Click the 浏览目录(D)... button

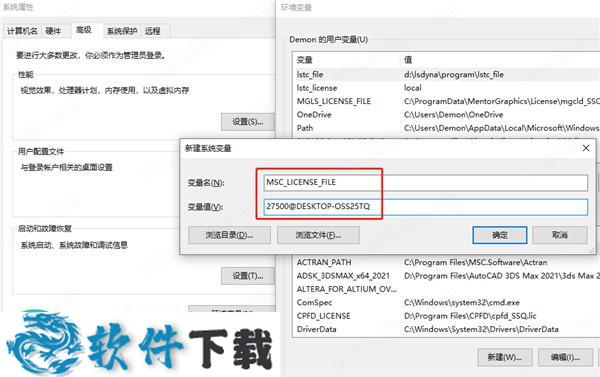(229, 235)
